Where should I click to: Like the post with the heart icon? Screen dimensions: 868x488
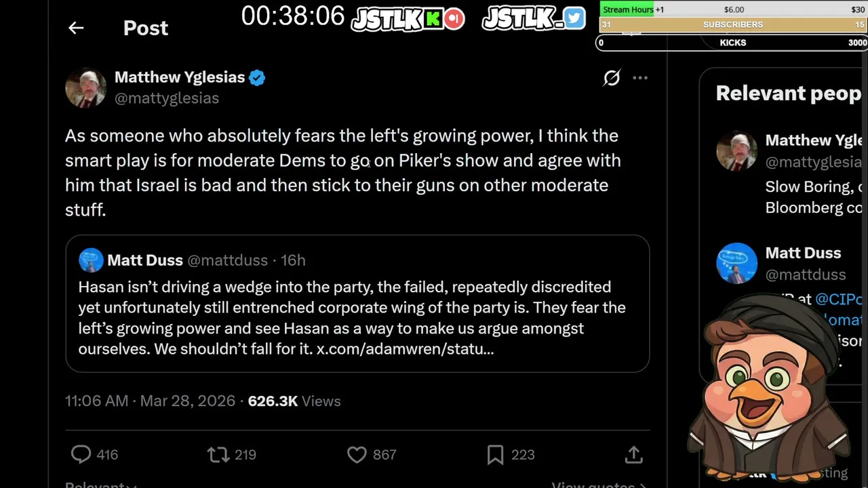coord(357,454)
